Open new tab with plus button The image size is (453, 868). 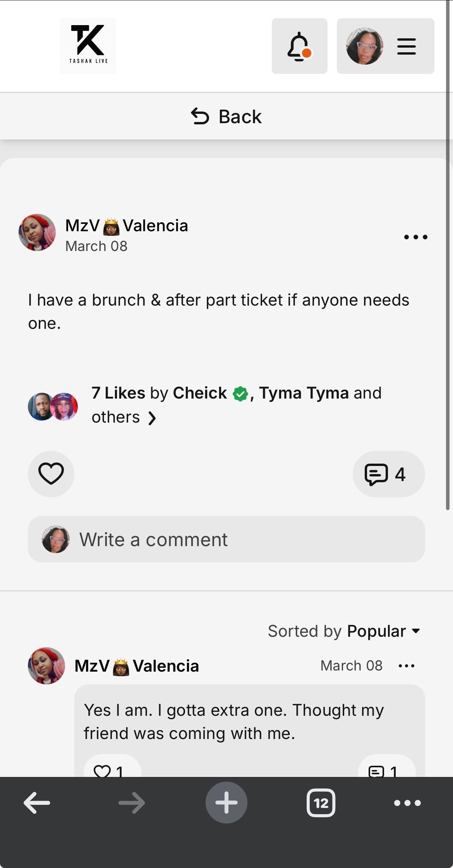coord(226,803)
